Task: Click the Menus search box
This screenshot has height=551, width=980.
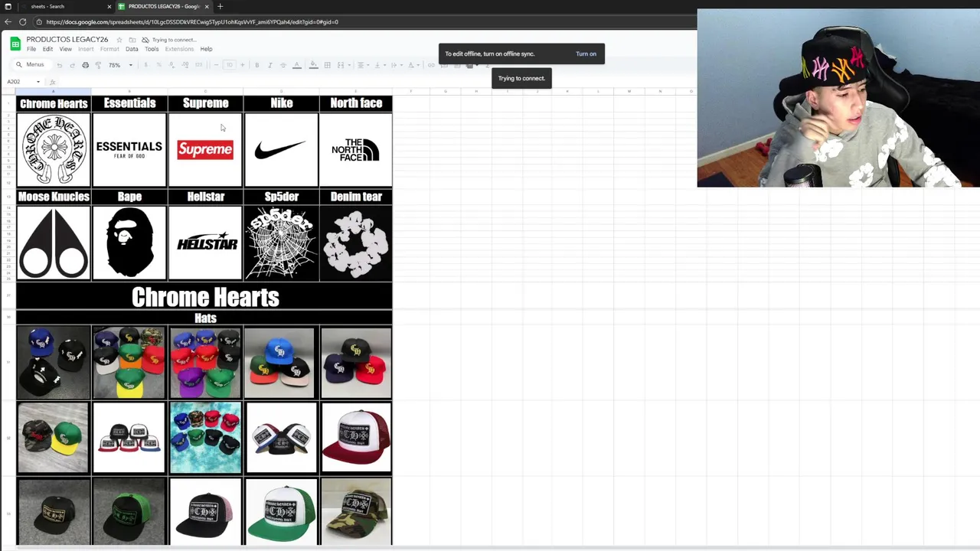Action: pos(32,65)
